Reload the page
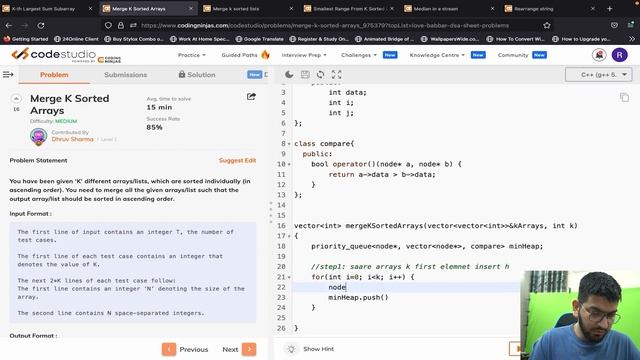This screenshot has height=360, width=640. point(41,25)
